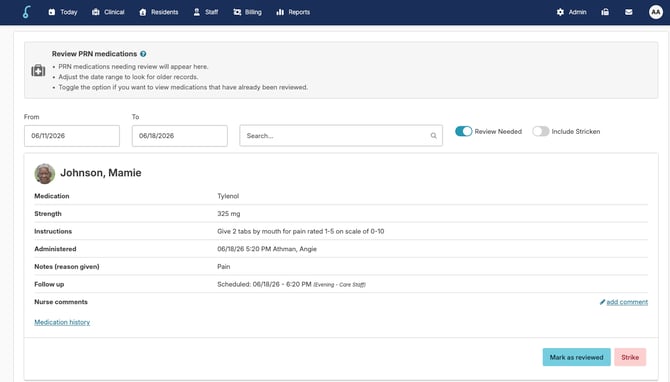This screenshot has width=670, height=382.
Task: Click the pencil icon beside add comment
Action: pyautogui.click(x=602, y=302)
